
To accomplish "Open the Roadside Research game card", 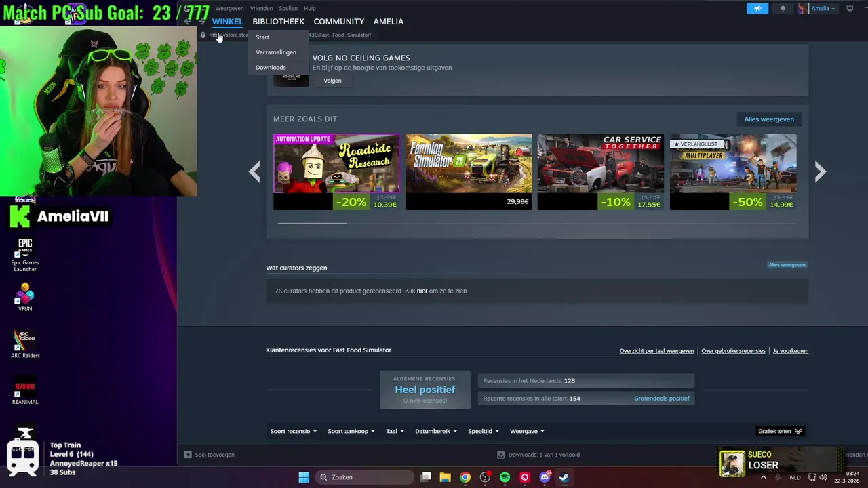I will (x=336, y=172).
